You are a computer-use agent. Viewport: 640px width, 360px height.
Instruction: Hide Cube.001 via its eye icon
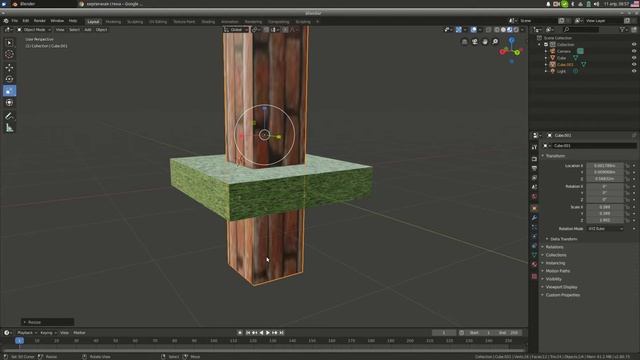pyautogui.click(x=634, y=64)
